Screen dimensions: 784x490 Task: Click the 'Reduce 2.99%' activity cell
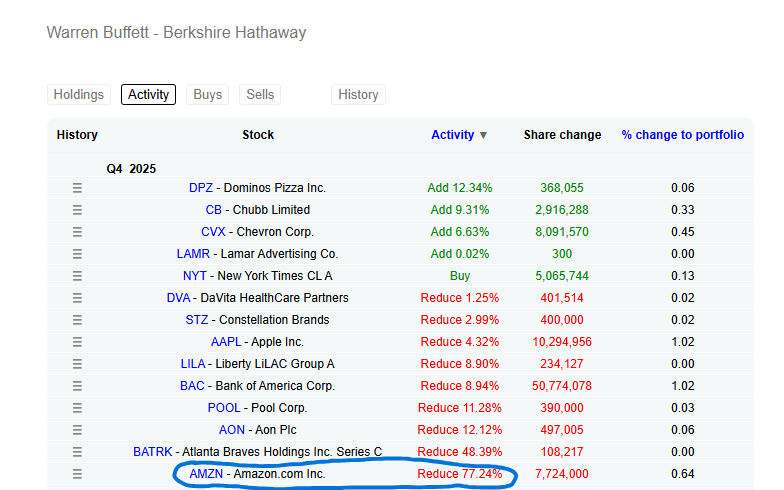pyautogui.click(x=460, y=320)
